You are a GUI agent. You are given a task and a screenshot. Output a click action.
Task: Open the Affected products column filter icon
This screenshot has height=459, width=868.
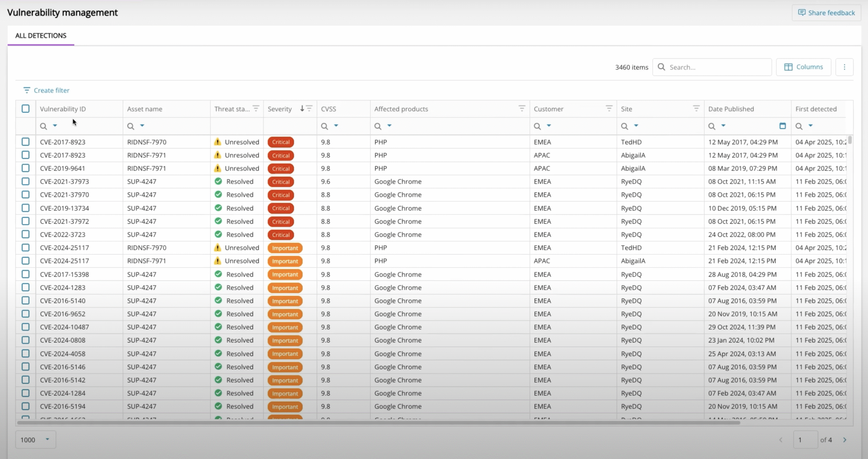pyautogui.click(x=522, y=109)
